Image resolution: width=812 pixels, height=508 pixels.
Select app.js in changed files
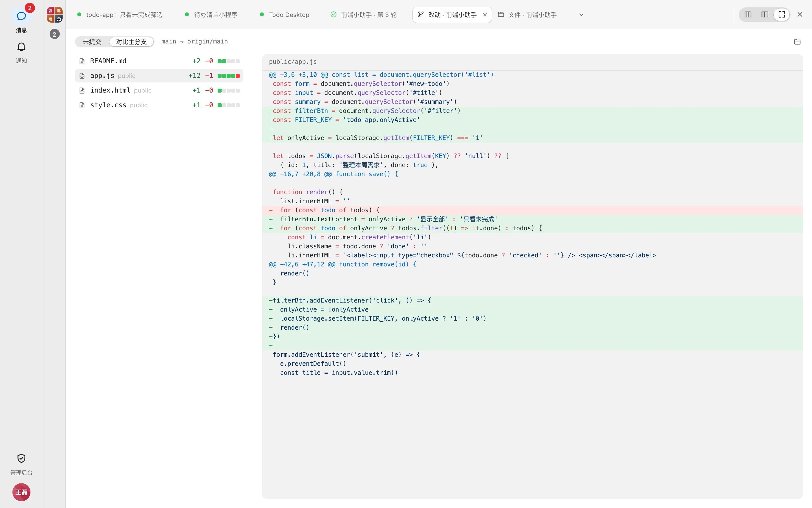click(x=159, y=76)
